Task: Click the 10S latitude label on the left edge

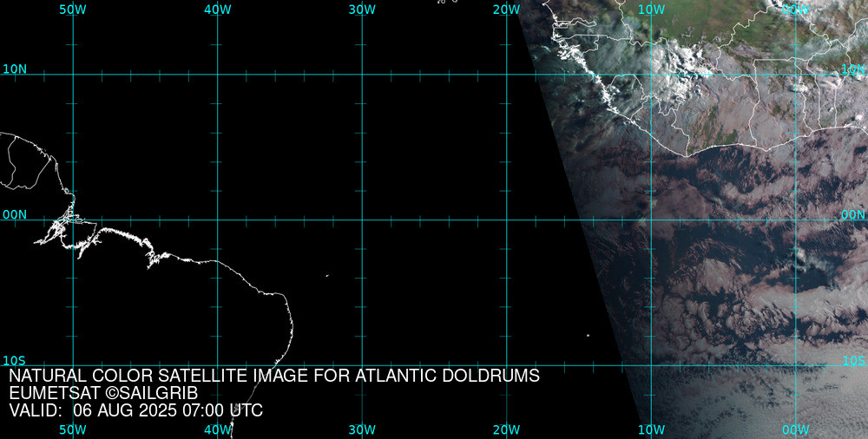Action: tap(15, 361)
